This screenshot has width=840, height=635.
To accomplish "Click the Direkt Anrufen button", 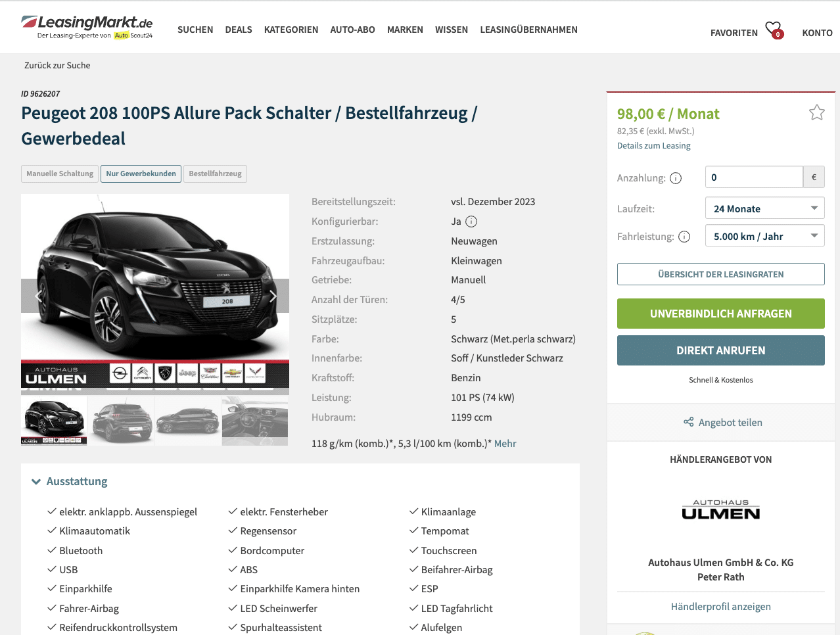I will click(721, 350).
